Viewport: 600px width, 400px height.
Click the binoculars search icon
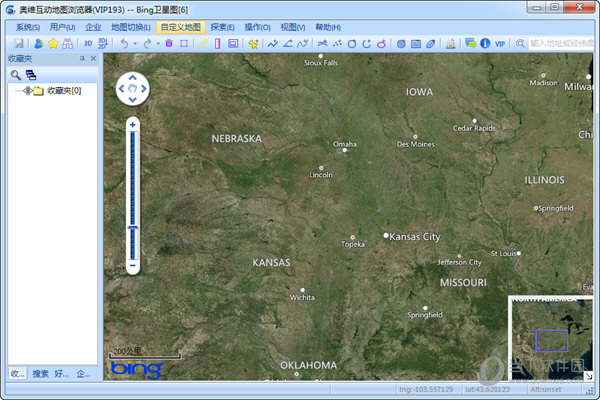[x=67, y=44]
